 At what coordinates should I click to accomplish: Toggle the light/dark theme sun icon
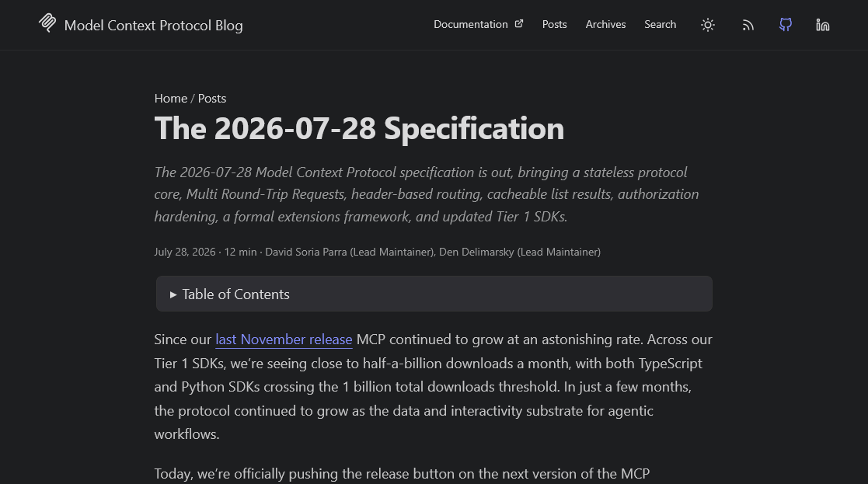pos(707,25)
